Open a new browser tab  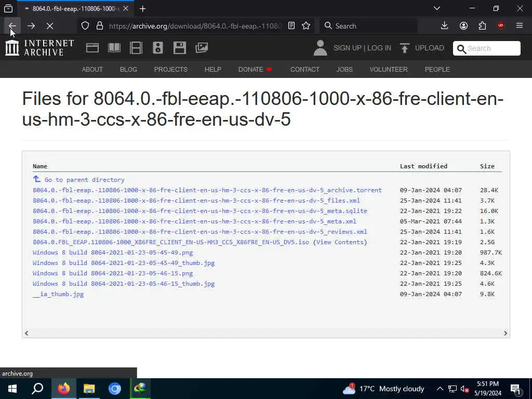point(142,8)
